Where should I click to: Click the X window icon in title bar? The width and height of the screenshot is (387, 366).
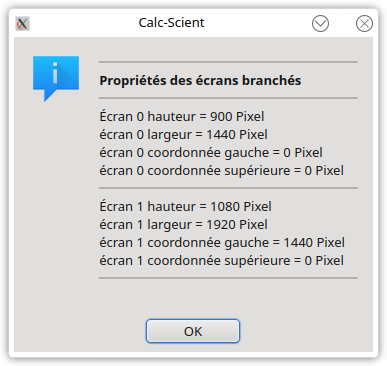[x=22, y=24]
